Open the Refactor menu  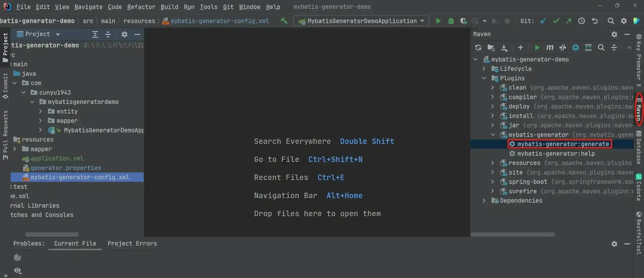[x=141, y=7]
